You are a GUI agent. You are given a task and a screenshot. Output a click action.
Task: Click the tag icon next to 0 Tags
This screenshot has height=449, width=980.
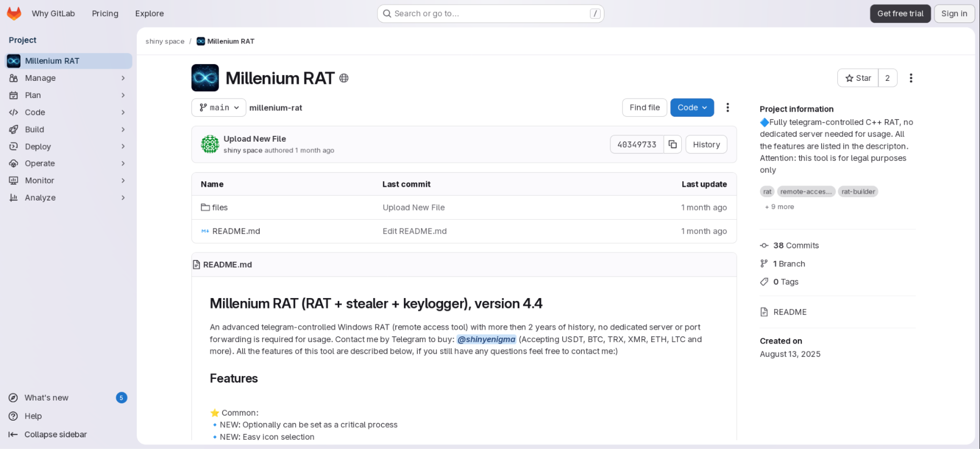pyautogui.click(x=764, y=282)
